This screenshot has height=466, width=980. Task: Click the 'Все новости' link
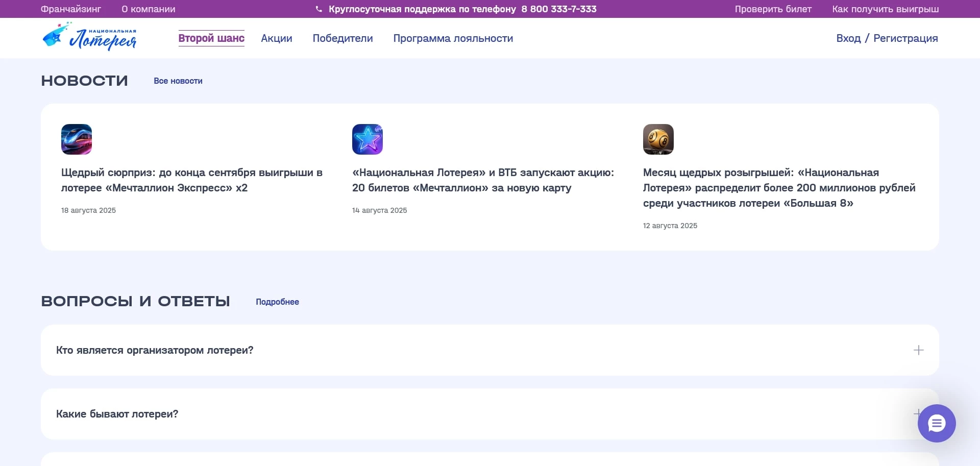(178, 81)
